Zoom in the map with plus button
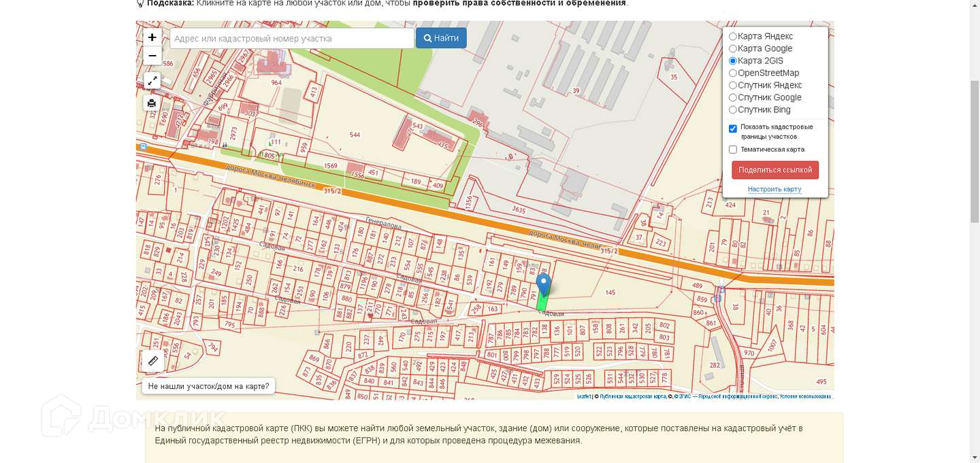980x463 pixels. point(152,38)
